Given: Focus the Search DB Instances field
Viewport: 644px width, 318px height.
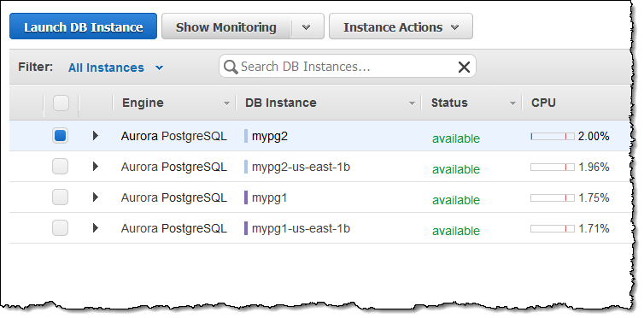Looking at the screenshot, I should point(348,67).
